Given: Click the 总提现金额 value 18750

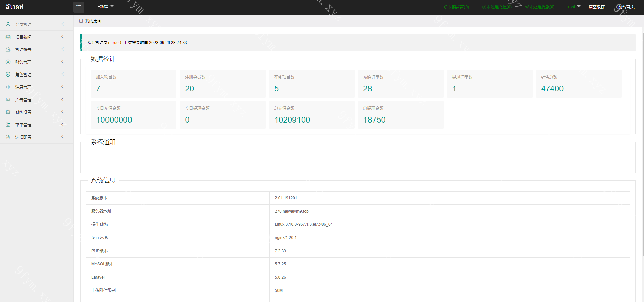Looking at the screenshot, I should coord(374,120).
